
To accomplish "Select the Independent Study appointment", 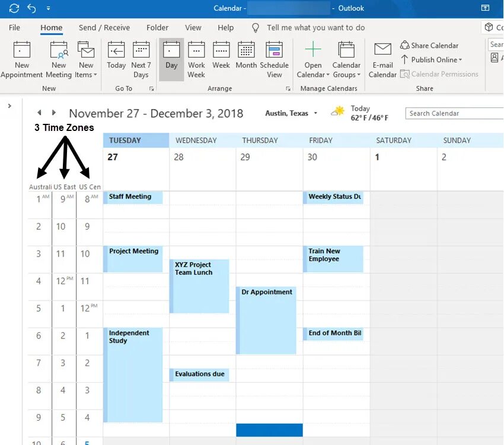I will pyautogui.click(x=133, y=374).
